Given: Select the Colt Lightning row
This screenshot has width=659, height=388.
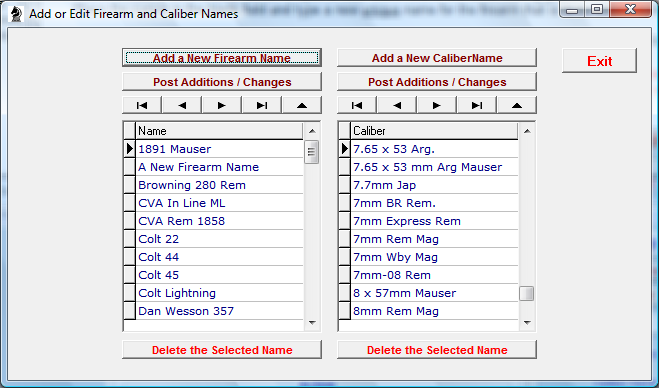Looking at the screenshot, I should (x=219, y=293).
